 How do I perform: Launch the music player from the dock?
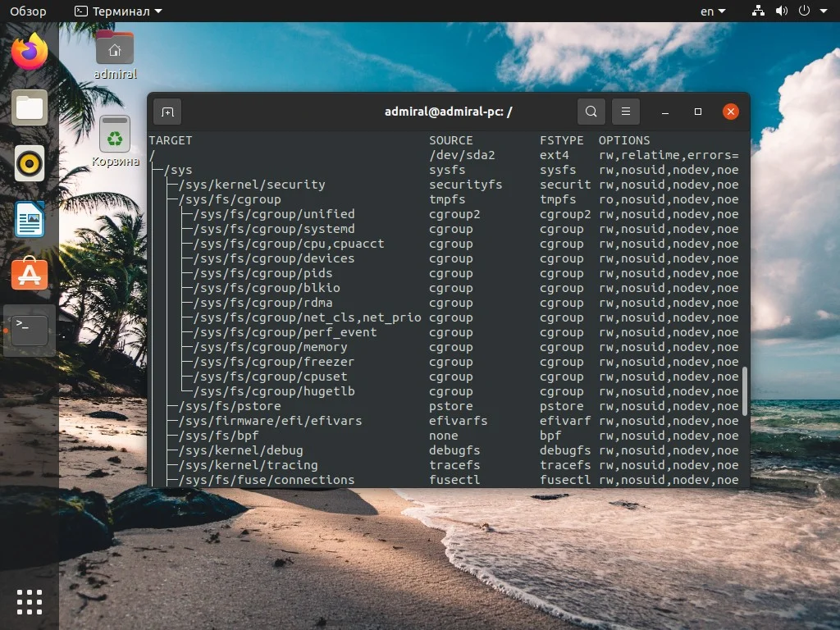(29, 163)
